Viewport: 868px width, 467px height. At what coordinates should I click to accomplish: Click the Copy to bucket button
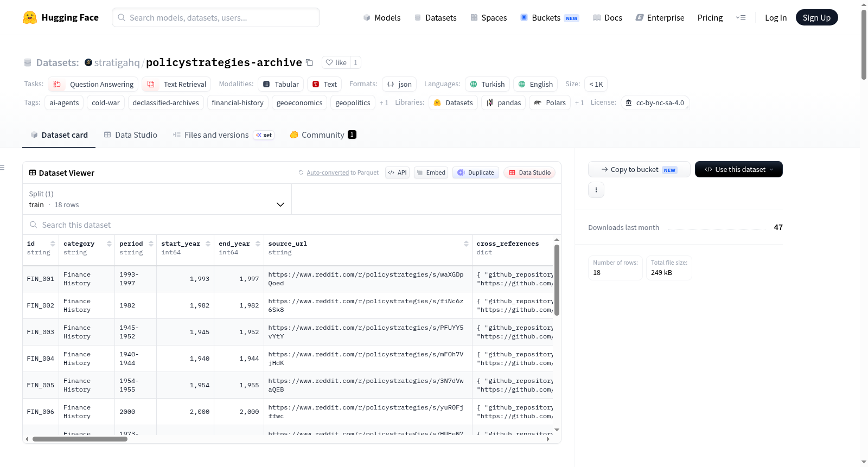(x=639, y=169)
